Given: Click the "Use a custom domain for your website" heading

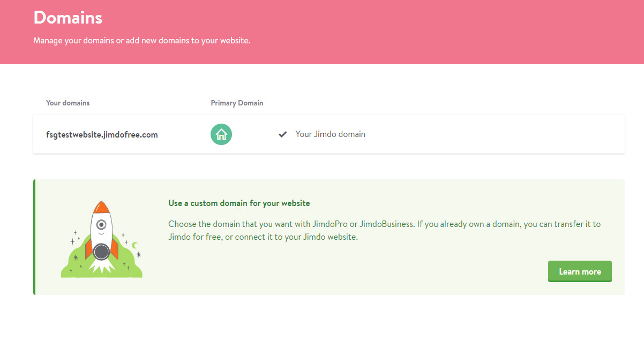Looking at the screenshot, I should pos(239,203).
